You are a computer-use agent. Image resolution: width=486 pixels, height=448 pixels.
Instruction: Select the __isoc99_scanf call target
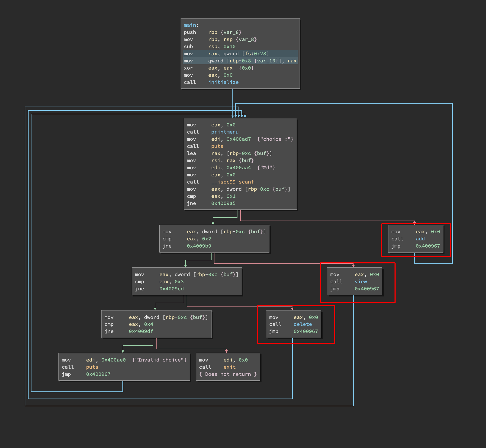pos(232,182)
